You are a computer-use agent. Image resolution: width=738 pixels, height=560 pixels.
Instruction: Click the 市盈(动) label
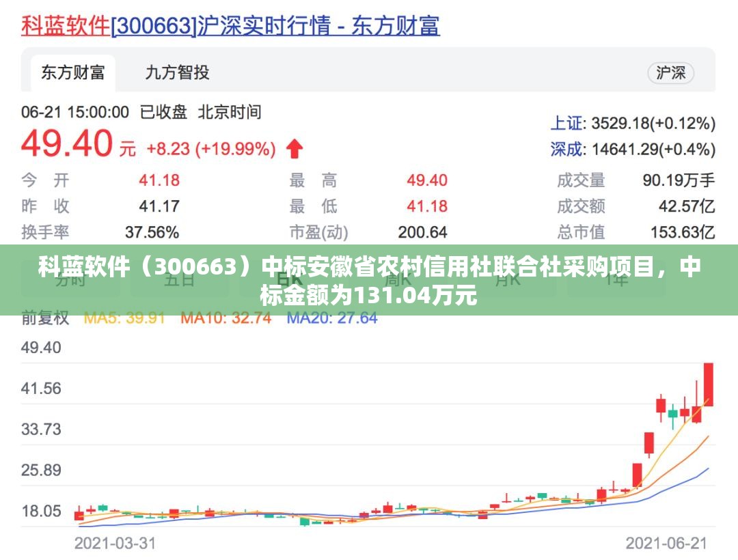(318, 232)
